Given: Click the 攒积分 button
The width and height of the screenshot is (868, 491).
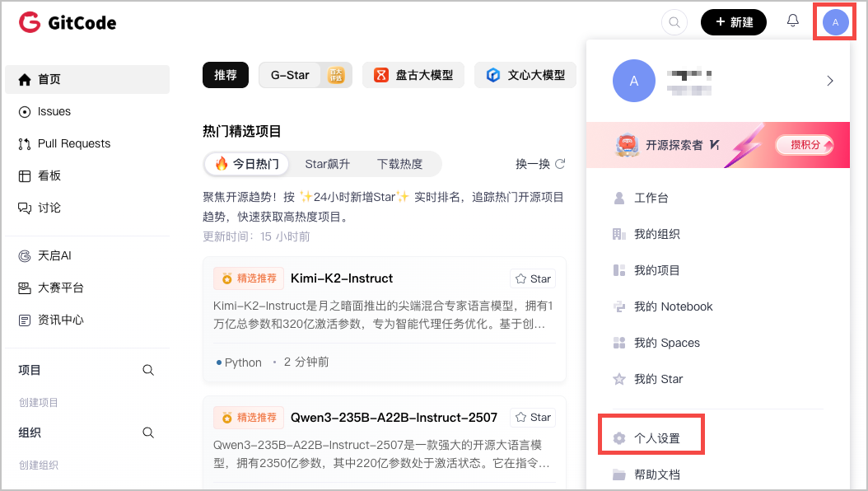Looking at the screenshot, I should coord(805,145).
